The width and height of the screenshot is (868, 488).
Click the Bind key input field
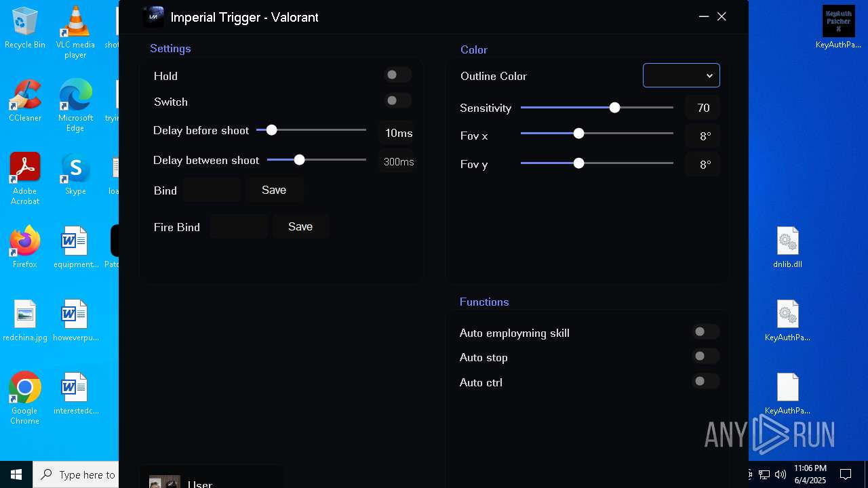click(212, 190)
